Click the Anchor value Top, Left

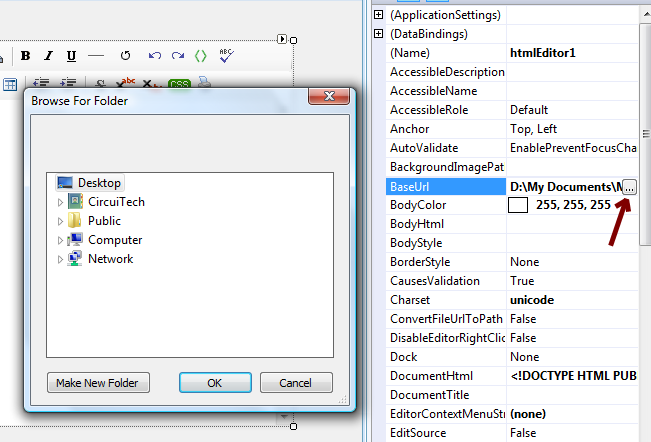tap(534, 129)
